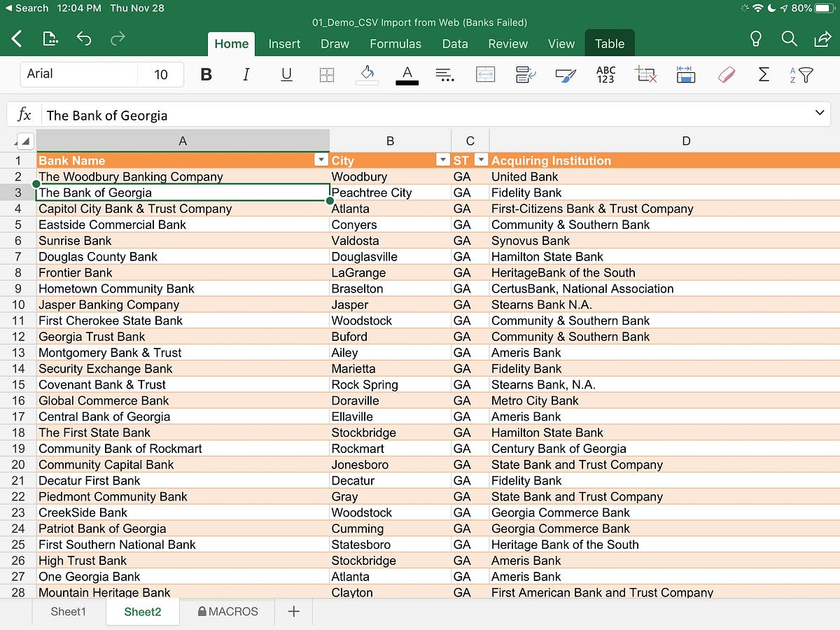Open the Bank Name column filter dropdown
840x630 pixels.
pyautogui.click(x=321, y=160)
